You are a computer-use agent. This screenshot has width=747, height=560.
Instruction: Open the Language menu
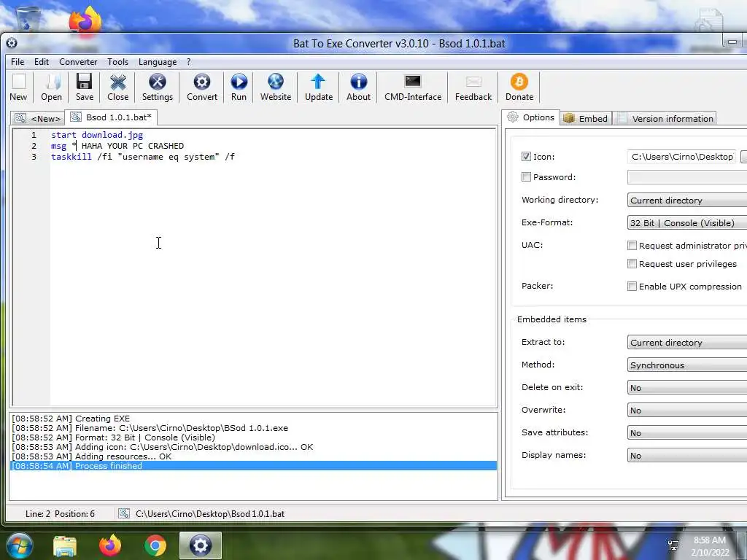158,62
